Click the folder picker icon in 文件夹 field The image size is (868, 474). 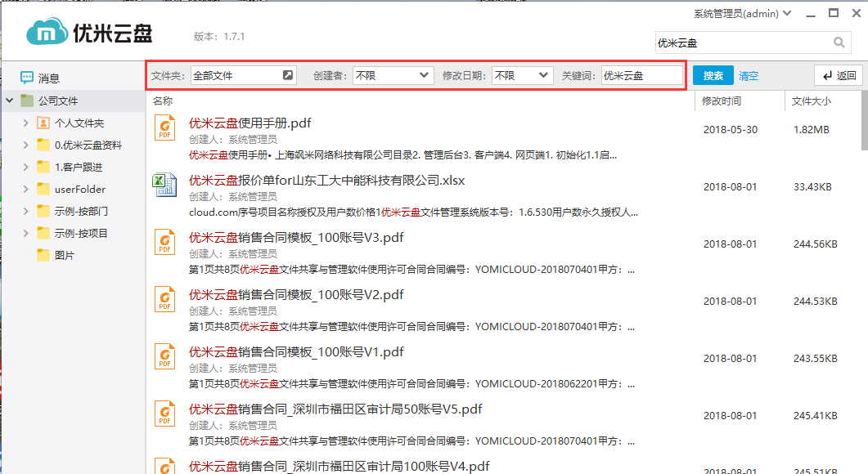pos(287,75)
